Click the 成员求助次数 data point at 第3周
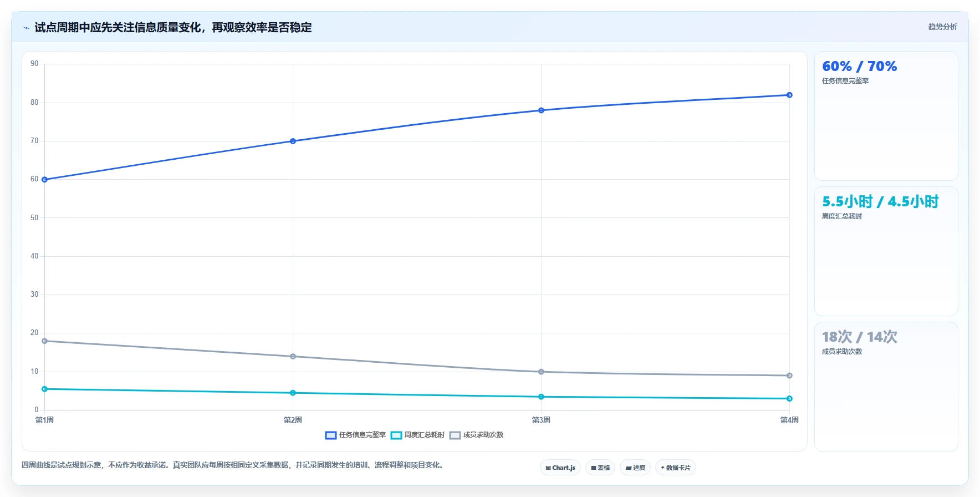This screenshot has width=980, height=497. coord(542,372)
